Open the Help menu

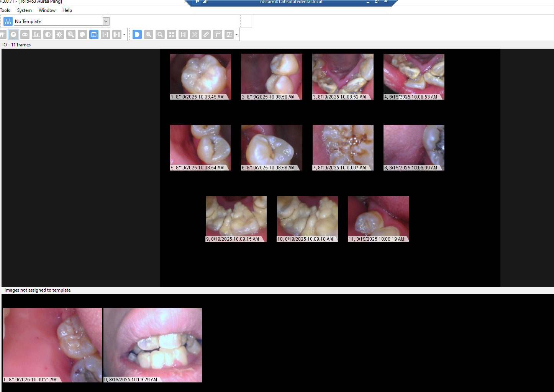pyautogui.click(x=67, y=10)
